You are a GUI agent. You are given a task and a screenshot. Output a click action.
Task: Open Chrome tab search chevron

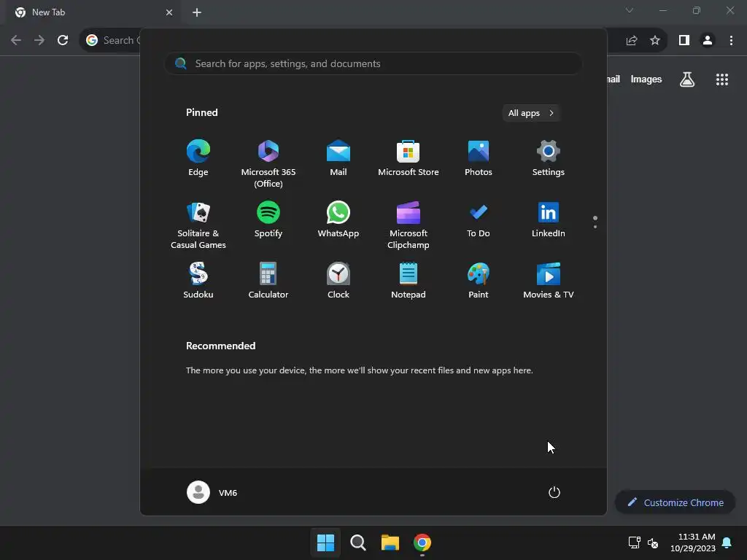630,10
